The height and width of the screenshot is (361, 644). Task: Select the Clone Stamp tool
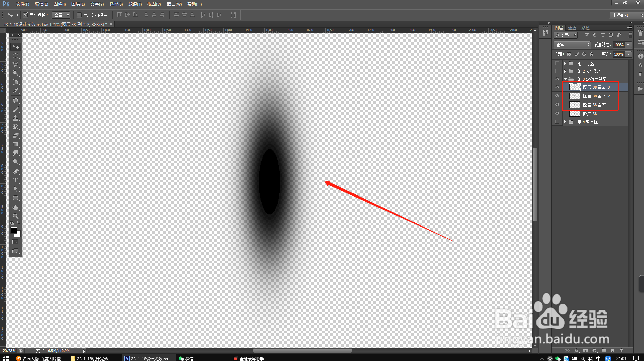pyautogui.click(x=16, y=118)
